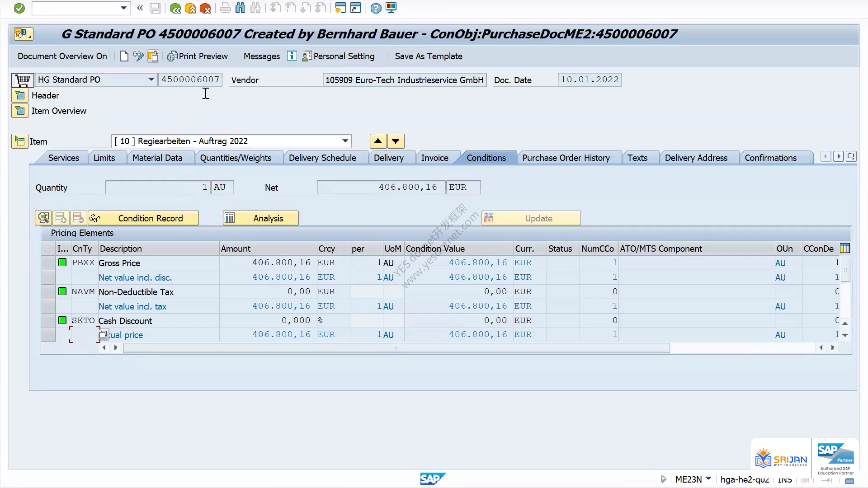868x488 pixels.
Task: Click the Messages info icon
Action: [x=292, y=56]
